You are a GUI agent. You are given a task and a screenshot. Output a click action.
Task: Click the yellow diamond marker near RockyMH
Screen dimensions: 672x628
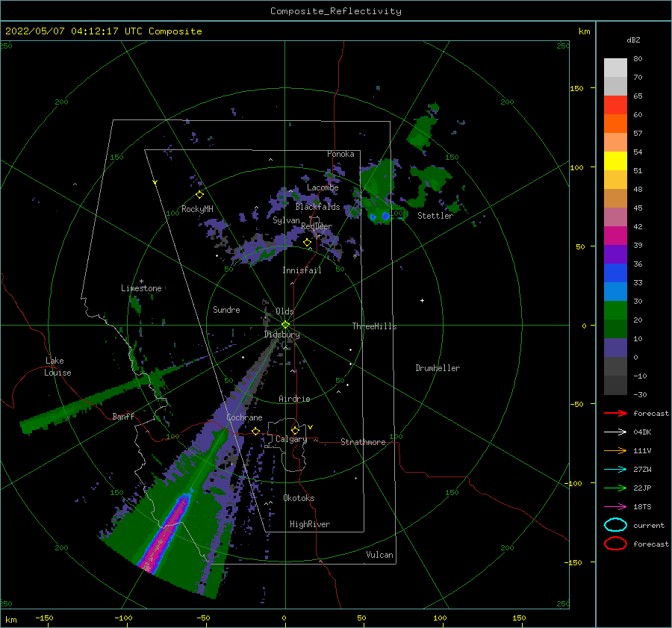199,195
